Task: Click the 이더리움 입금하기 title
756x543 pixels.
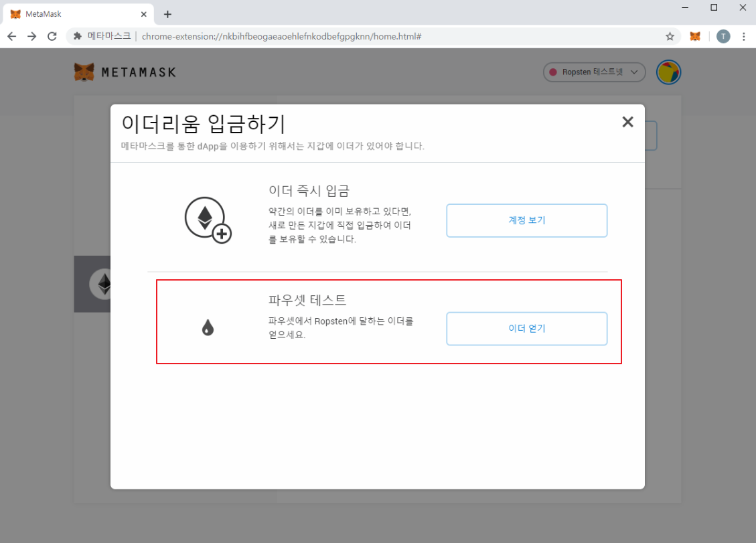Action: click(x=204, y=124)
